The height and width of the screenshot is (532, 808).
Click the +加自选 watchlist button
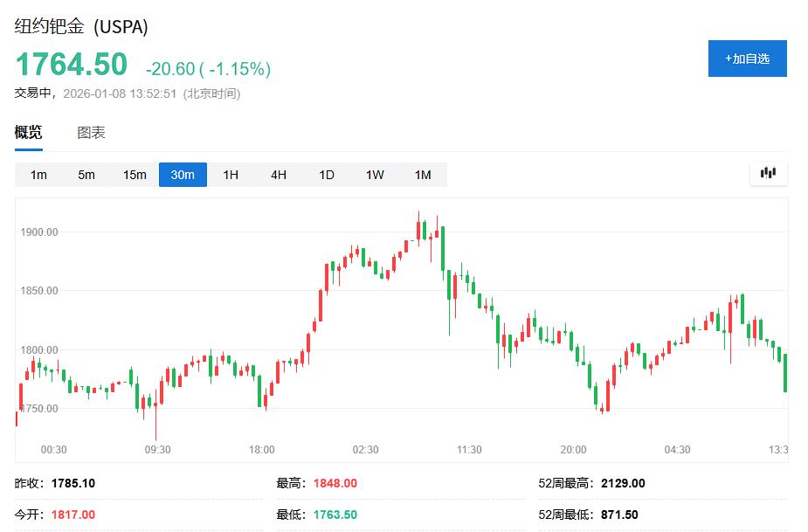[748, 59]
